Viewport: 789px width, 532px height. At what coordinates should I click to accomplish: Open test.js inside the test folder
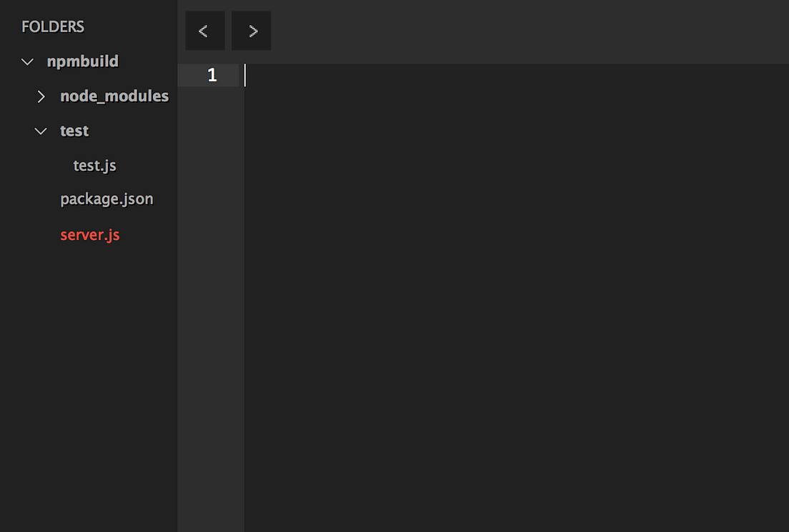[x=94, y=165]
